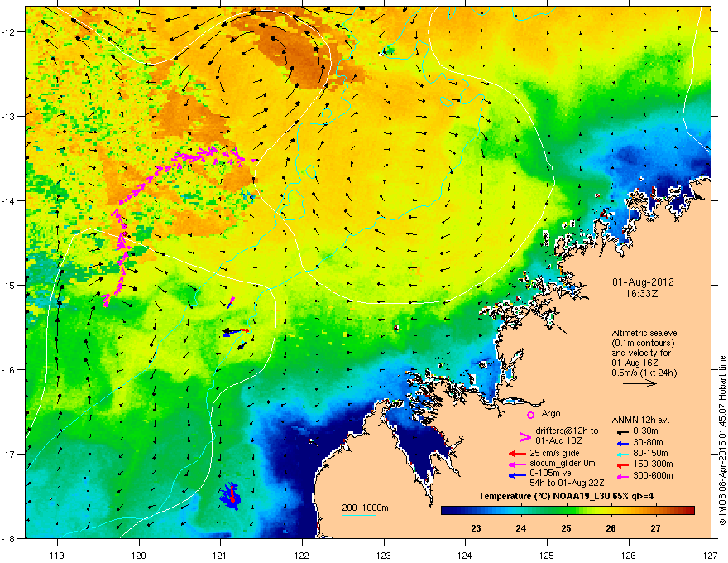Click the '25 cm/s glide' legend label

point(554,453)
